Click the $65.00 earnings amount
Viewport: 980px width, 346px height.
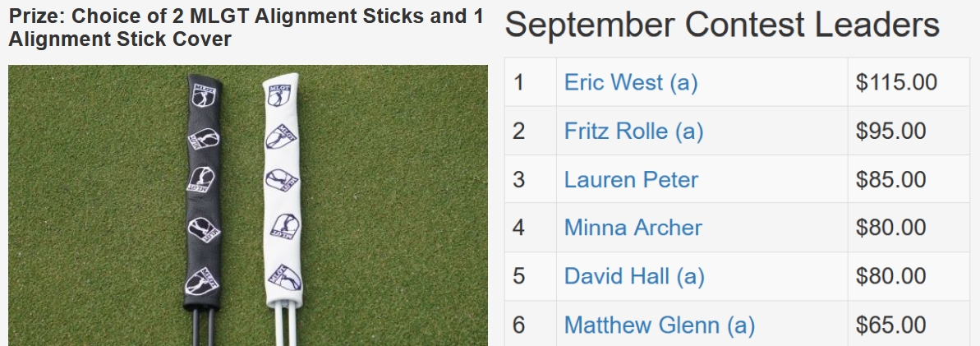click(890, 325)
